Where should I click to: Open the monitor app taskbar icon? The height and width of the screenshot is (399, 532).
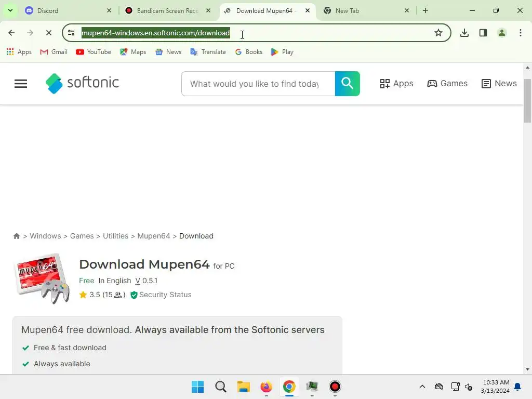(312, 387)
